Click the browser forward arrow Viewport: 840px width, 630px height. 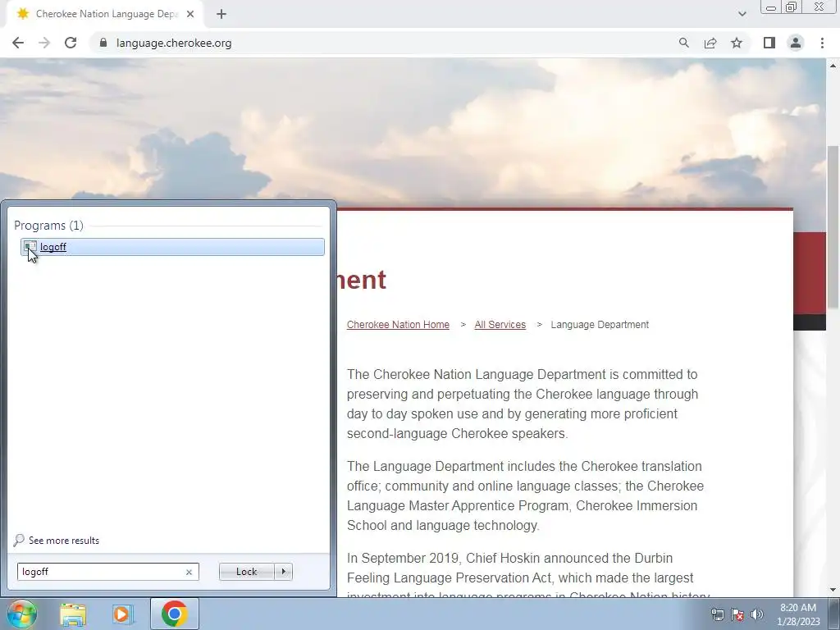point(44,43)
